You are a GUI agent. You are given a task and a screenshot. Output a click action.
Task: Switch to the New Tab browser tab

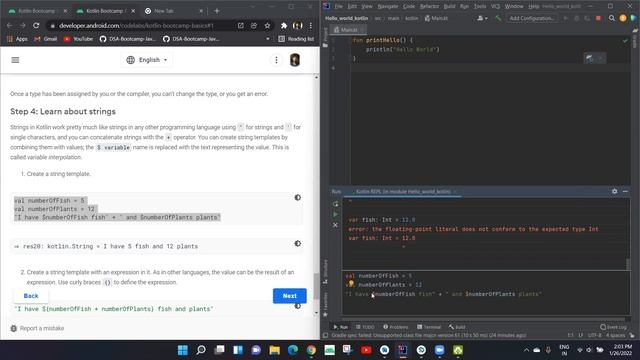click(x=173, y=11)
